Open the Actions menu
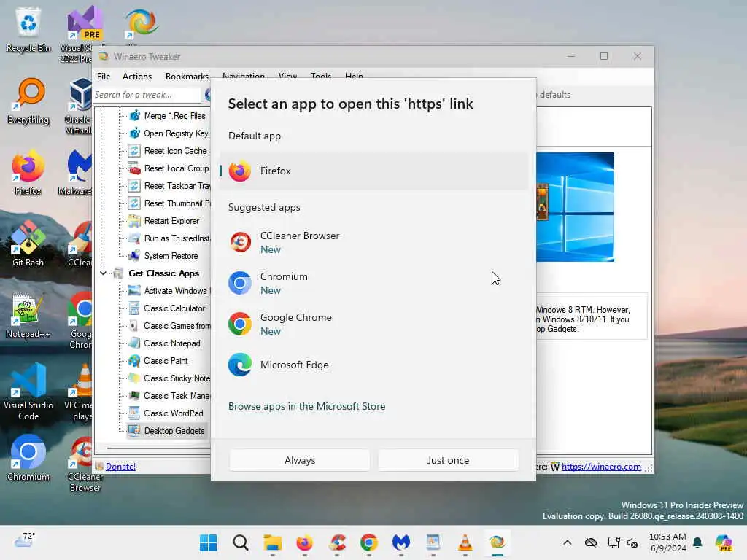Screen dimensions: 747x560 pos(137,76)
